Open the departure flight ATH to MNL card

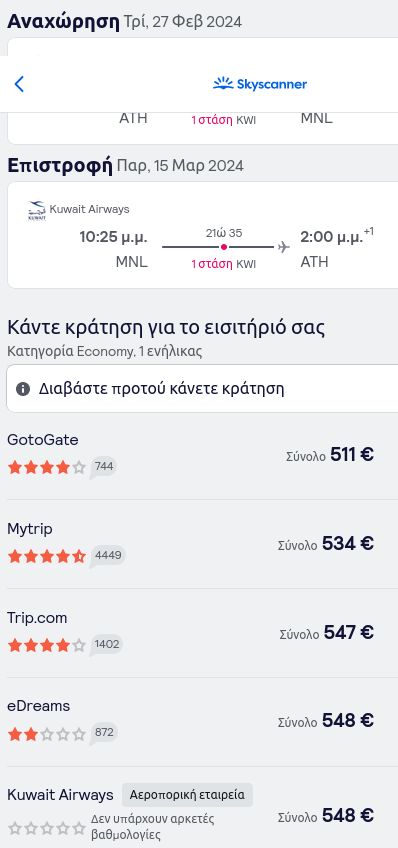click(203, 91)
